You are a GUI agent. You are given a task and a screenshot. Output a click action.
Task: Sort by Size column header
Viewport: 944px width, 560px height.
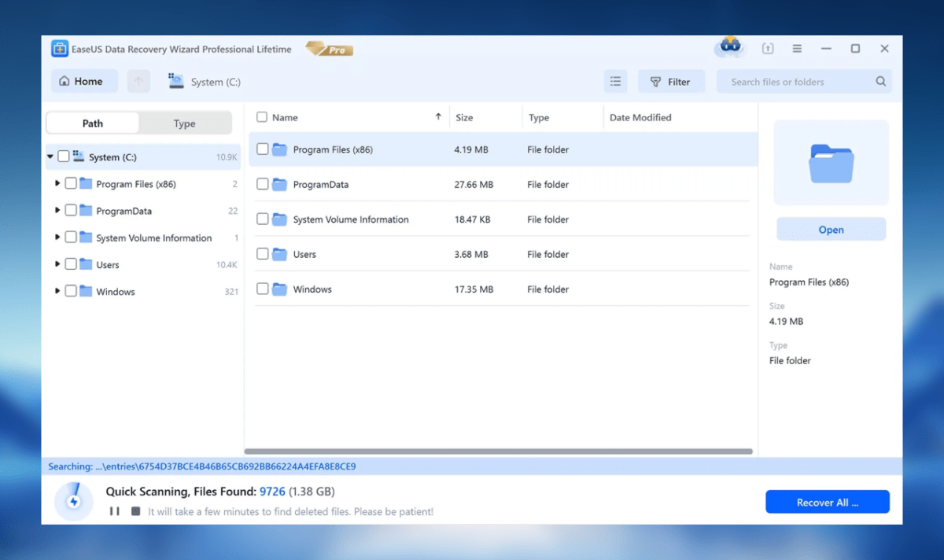click(x=465, y=117)
